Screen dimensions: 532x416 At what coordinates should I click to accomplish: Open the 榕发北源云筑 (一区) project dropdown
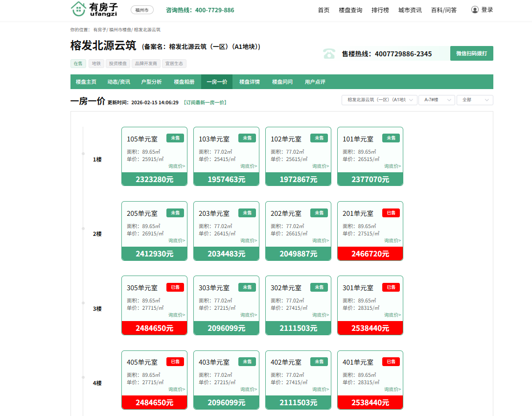pos(379,100)
